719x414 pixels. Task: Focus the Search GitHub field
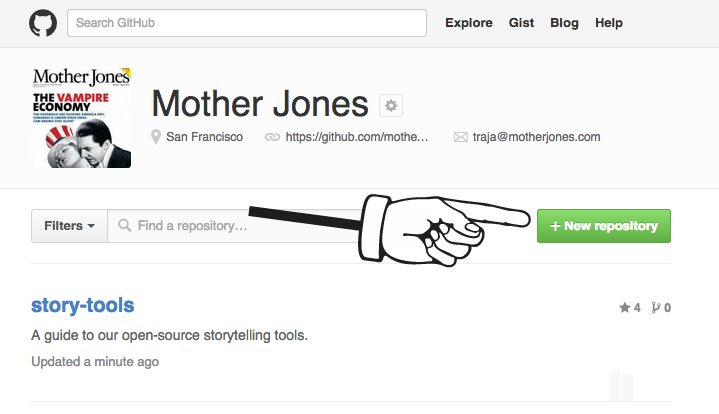point(247,23)
